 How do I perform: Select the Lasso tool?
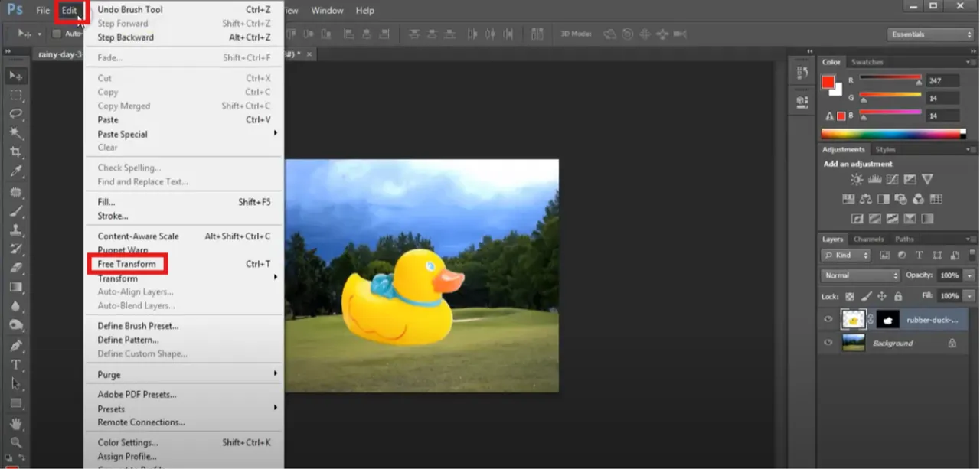click(x=16, y=114)
